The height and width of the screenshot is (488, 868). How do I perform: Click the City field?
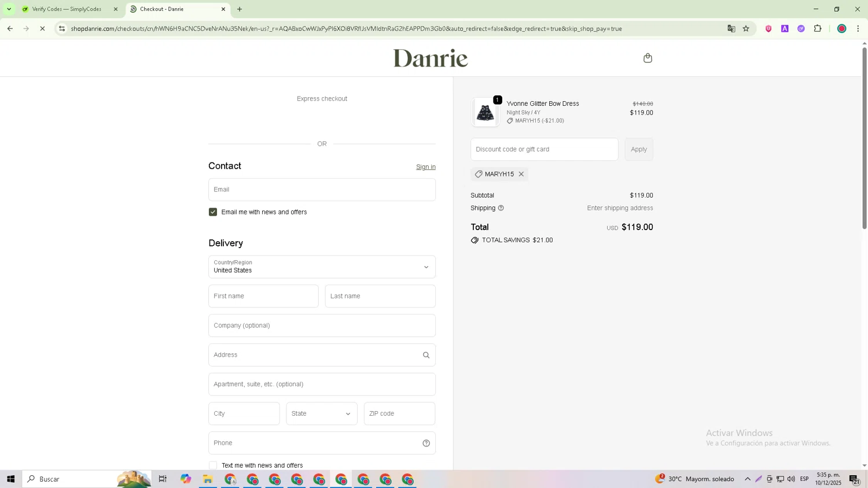(244, 414)
